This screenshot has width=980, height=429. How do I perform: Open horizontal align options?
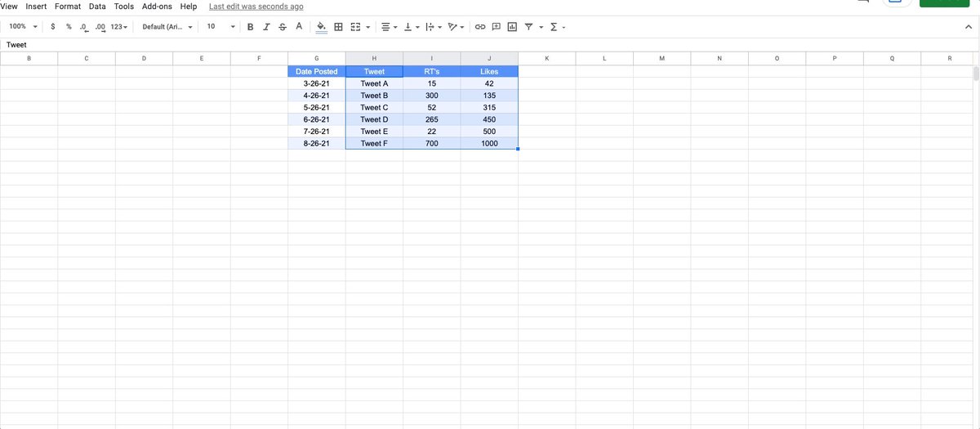coord(390,27)
